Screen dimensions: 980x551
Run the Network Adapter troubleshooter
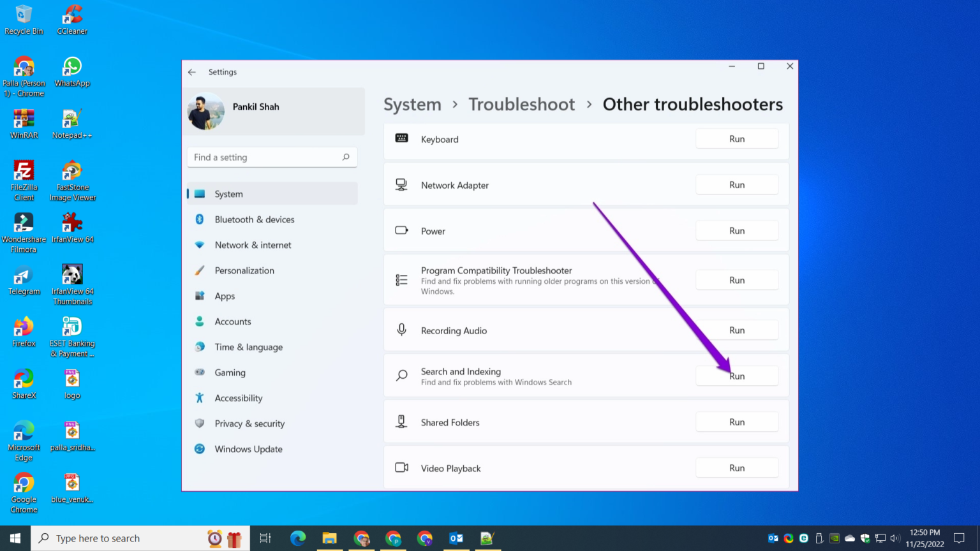[737, 184]
